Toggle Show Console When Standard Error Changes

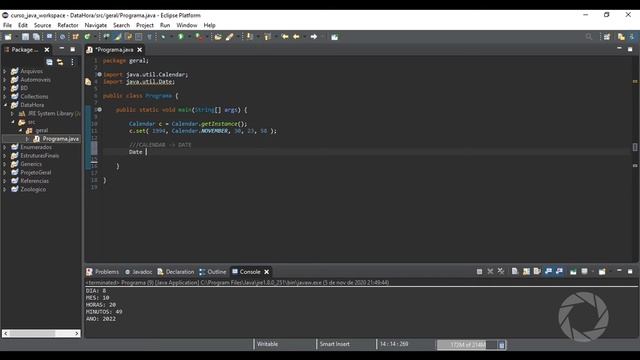[559, 271]
